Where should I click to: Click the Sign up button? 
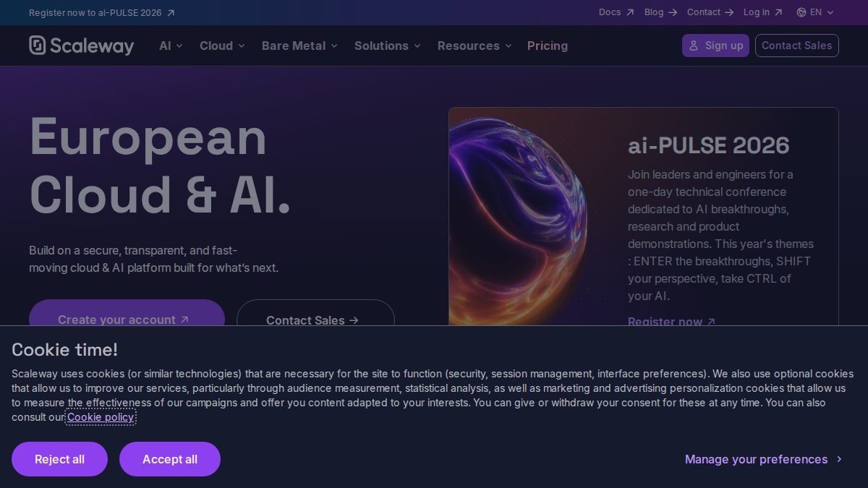715,46
